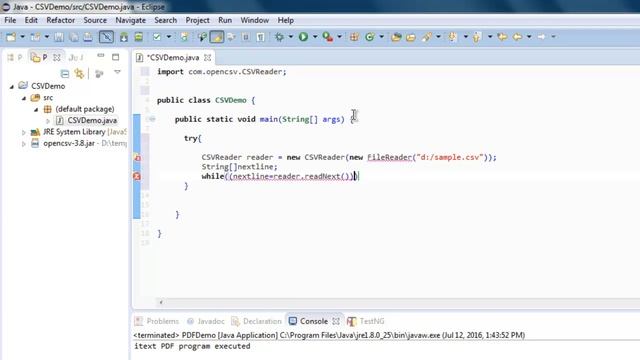The width and height of the screenshot is (640, 360).
Task: Collapse the CSVDemo project node
Action: pos(12,87)
